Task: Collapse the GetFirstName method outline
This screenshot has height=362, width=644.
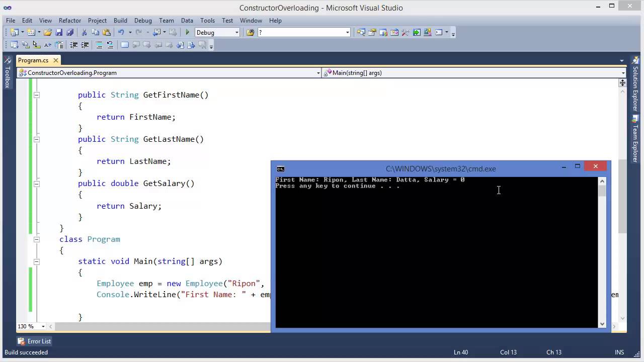Action: [36, 95]
